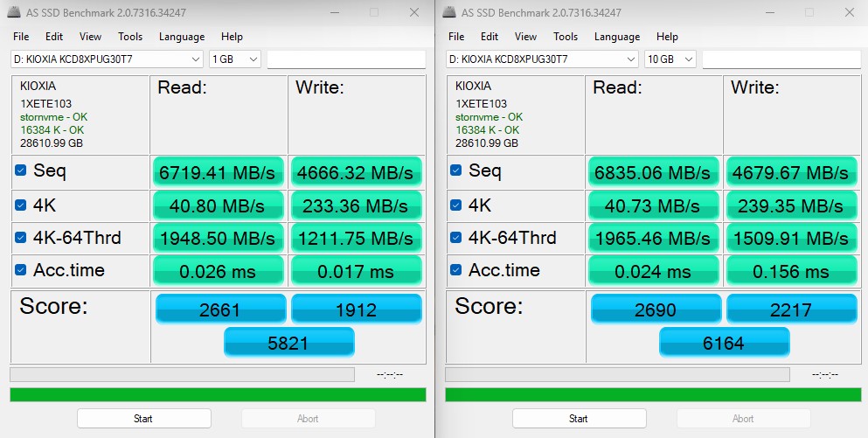Toggle the 4K checkbox in the 10 GB window

coord(456,205)
